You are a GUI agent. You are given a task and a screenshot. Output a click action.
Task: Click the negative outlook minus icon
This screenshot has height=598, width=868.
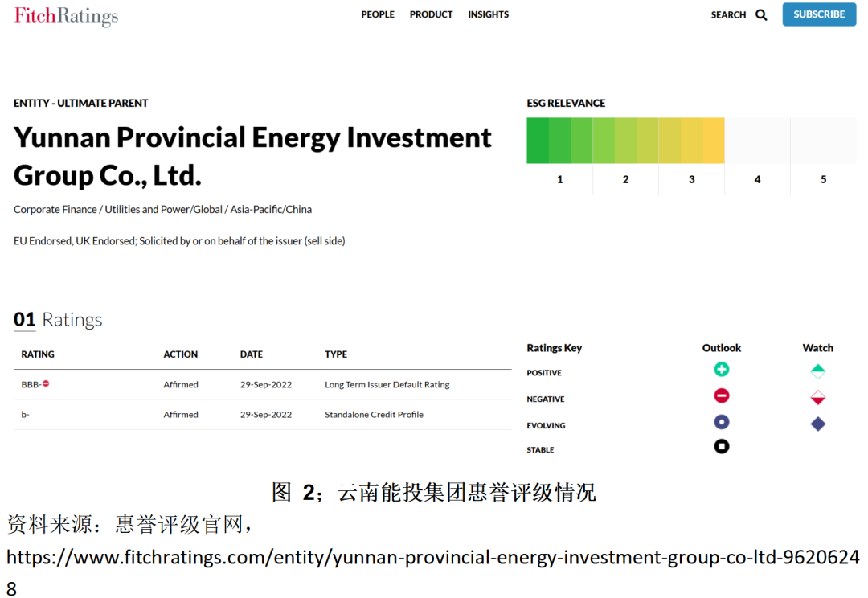(x=721, y=395)
